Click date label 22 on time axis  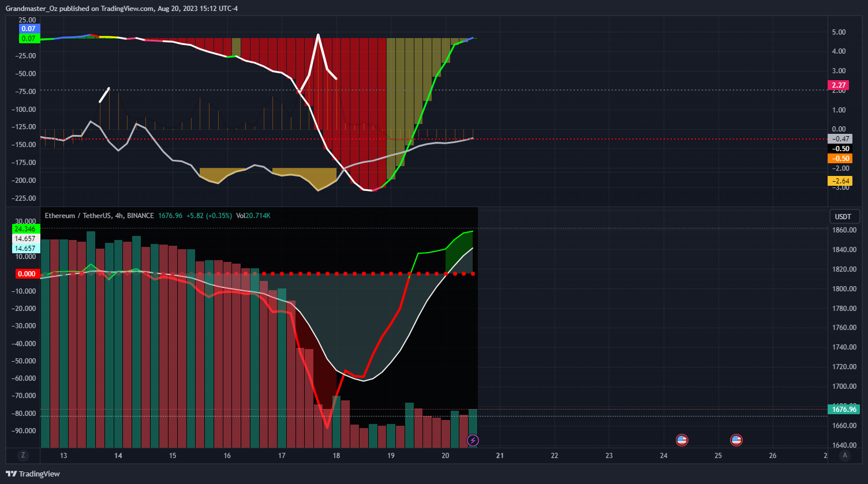pos(555,456)
